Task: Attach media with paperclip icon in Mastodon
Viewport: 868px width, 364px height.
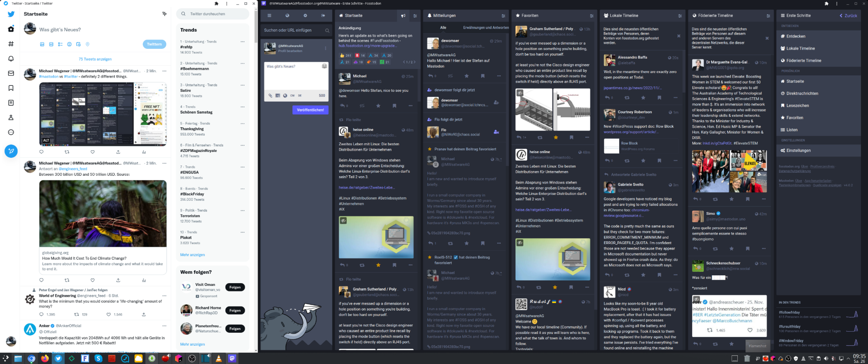Action: [270, 95]
